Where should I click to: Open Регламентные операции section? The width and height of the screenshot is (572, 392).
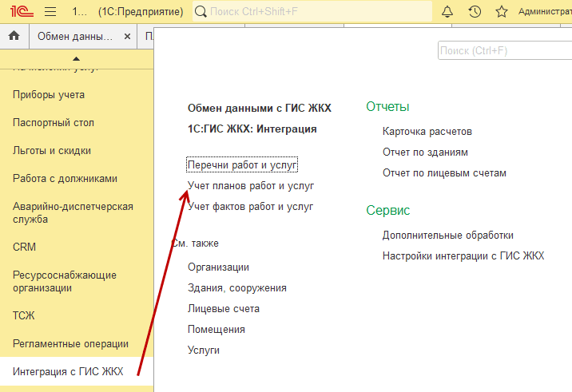70,344
